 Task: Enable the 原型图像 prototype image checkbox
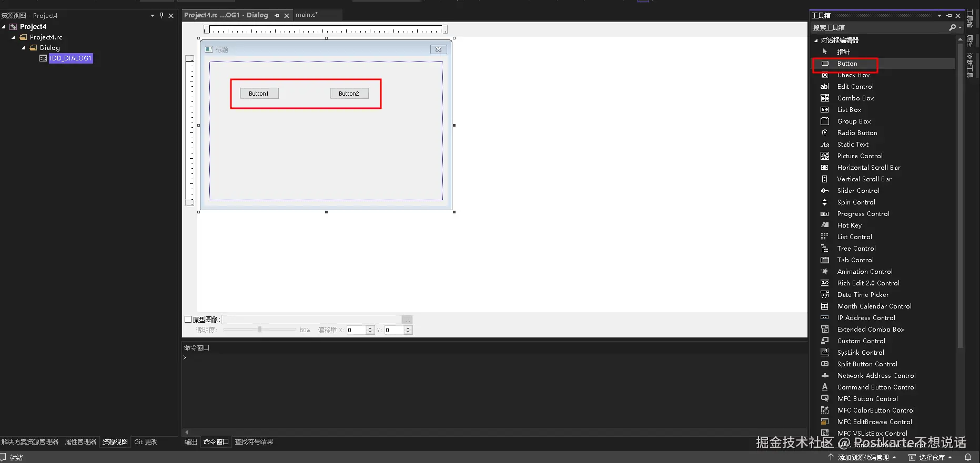[188, 319]
